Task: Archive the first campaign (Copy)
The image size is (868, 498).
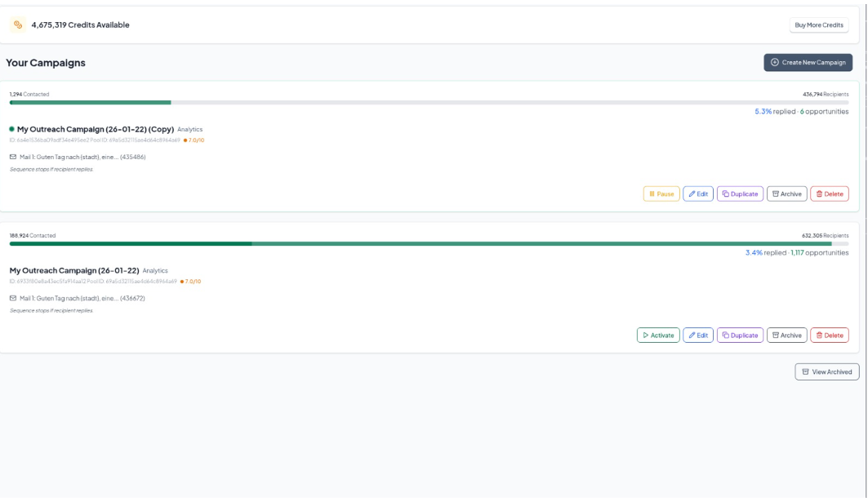Action: (786, 193)
